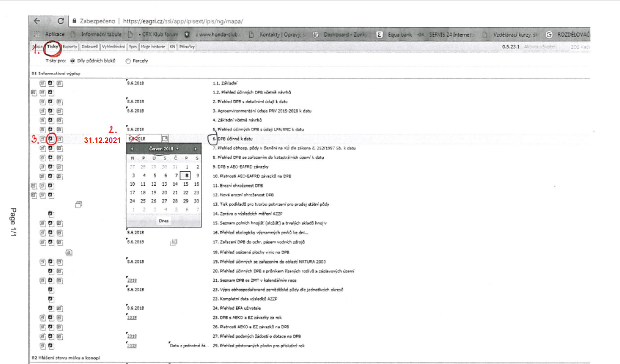Image resolution: width=620 pixels, height=364 pixels.
Task: Click the document icon in row 18 Přehled osázené plochy vinic
Action: [69, 253]
